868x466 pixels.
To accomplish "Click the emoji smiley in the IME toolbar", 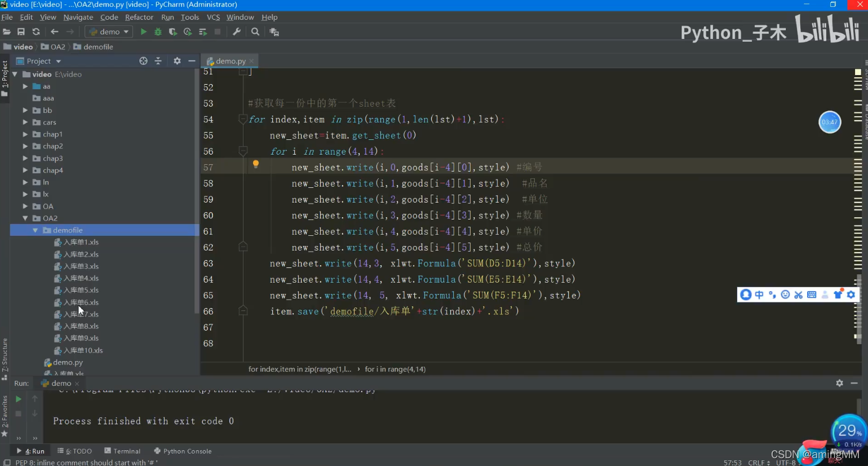I will 785,294.
